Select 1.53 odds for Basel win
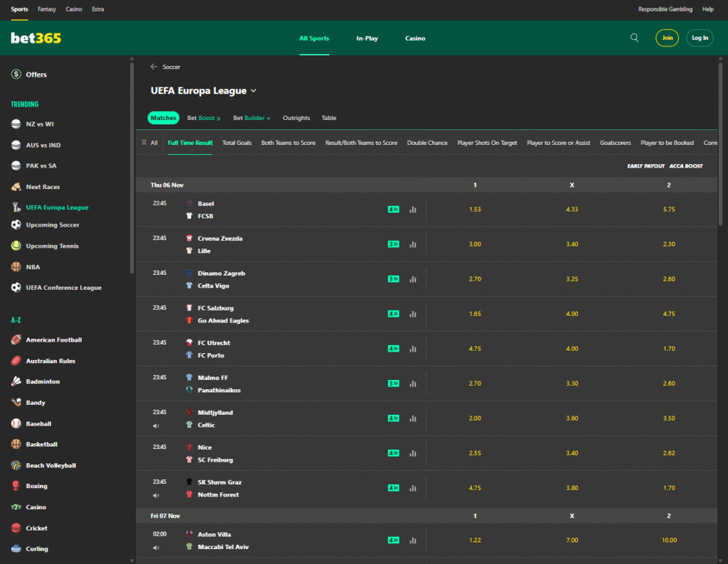This screenshot has width=728, height=564. coord(475,210)
